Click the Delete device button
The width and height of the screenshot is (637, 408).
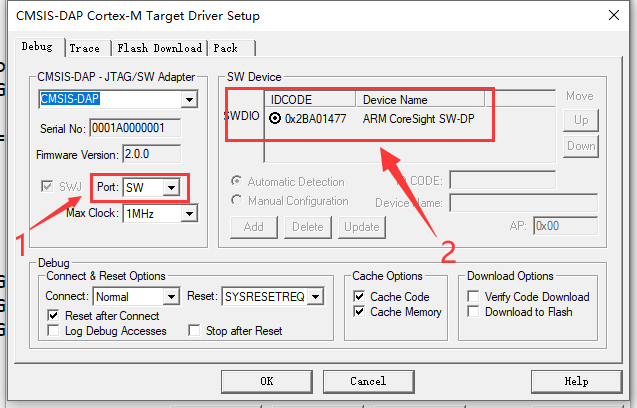point(308,227)
